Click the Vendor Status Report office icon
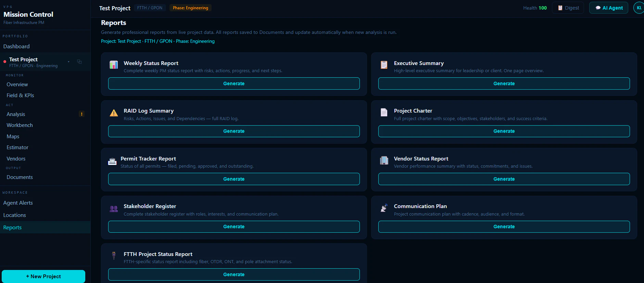 click(384, 160)
